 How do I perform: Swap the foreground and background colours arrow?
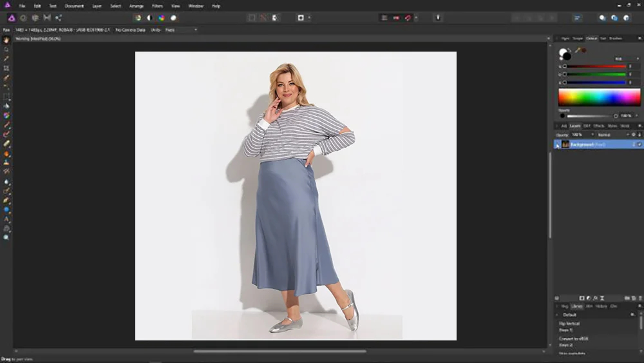(x=569, y=50)
